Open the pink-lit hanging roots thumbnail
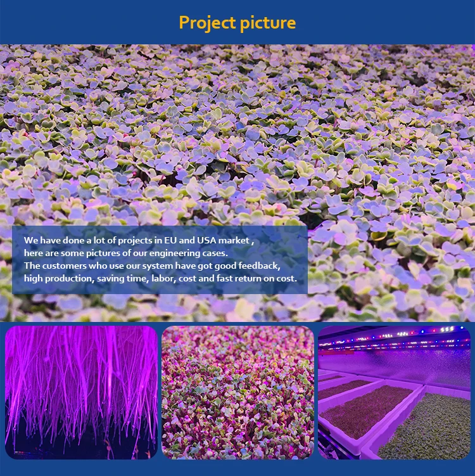Image resolution: width=475 pixels, height=476 pixels. click(81, 392)
